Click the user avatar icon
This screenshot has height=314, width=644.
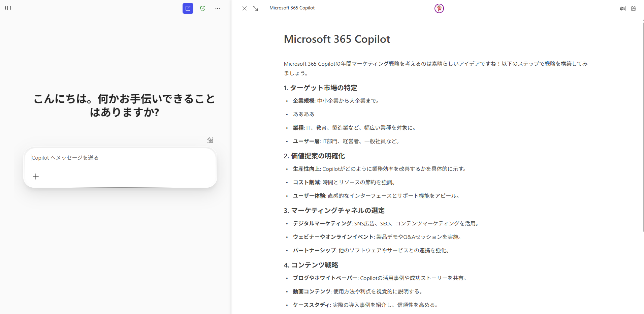pyautogui.click(x=439, y=8)
